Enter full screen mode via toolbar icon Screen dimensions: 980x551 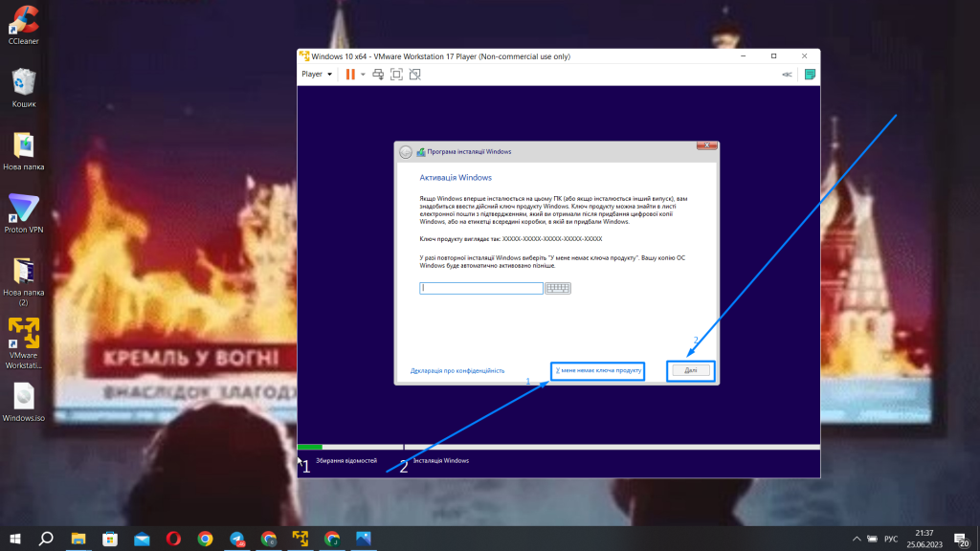point(396,74)
